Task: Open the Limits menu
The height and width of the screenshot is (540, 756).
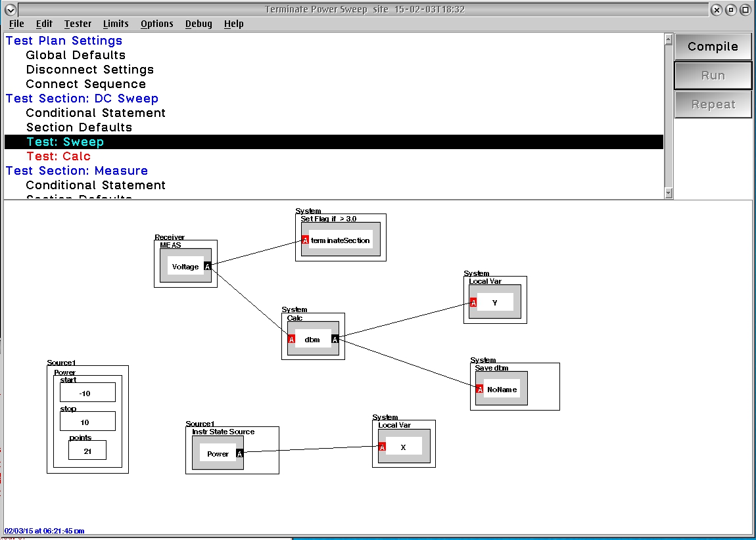Action: pos(116,24)
